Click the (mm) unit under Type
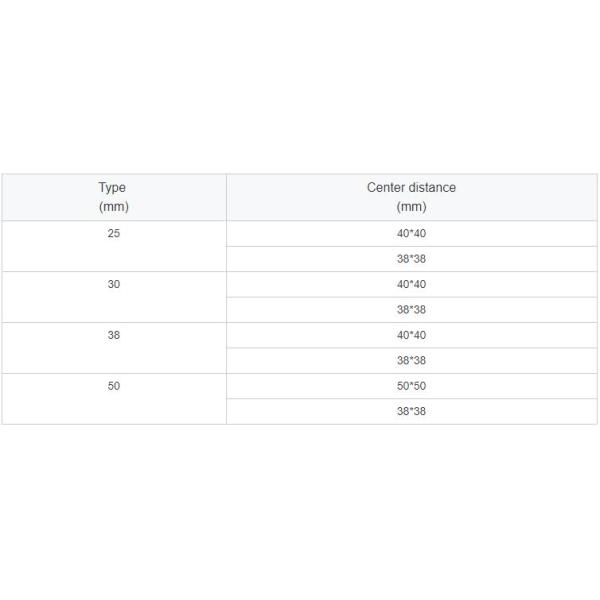600x600 pixels. 113,207
